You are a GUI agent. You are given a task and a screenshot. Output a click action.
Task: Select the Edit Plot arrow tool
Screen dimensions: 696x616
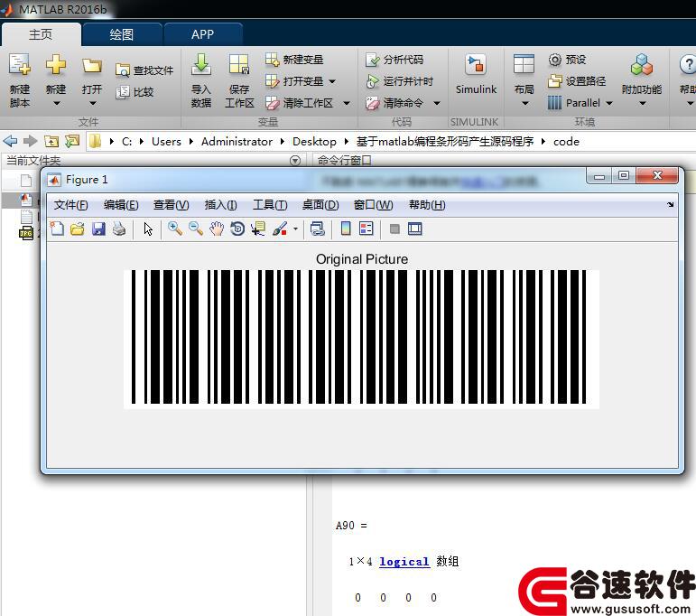pyautogui.click(x=148, y=229)
